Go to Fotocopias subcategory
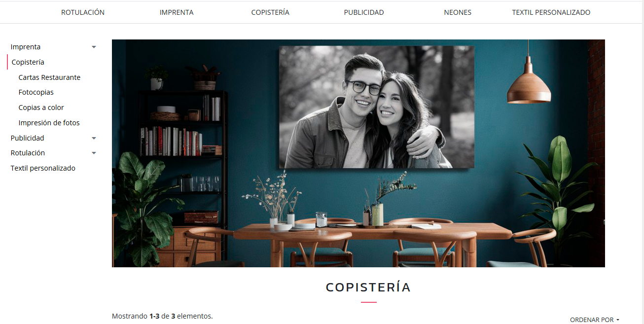Viewport: 644px width, 324px height. point(36,92)
